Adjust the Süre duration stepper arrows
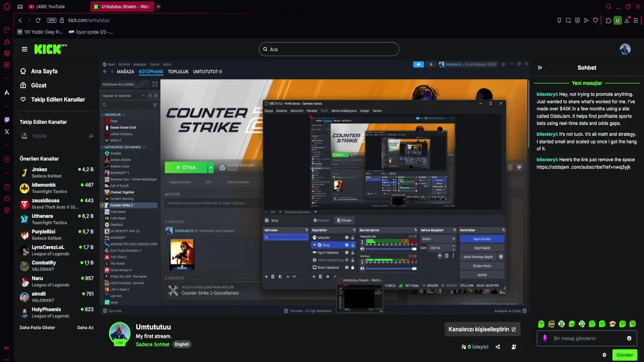The width and height of the screenshot is (644, 362). (453, 248)
